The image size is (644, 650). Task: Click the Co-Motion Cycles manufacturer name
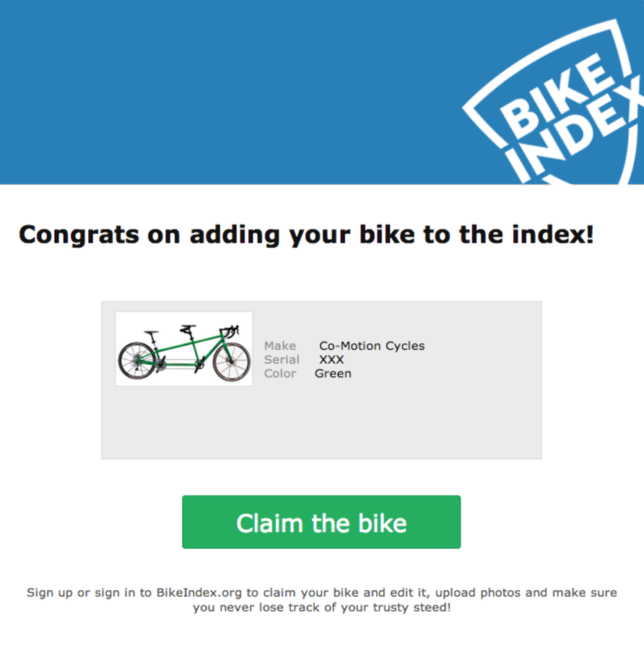371,346
